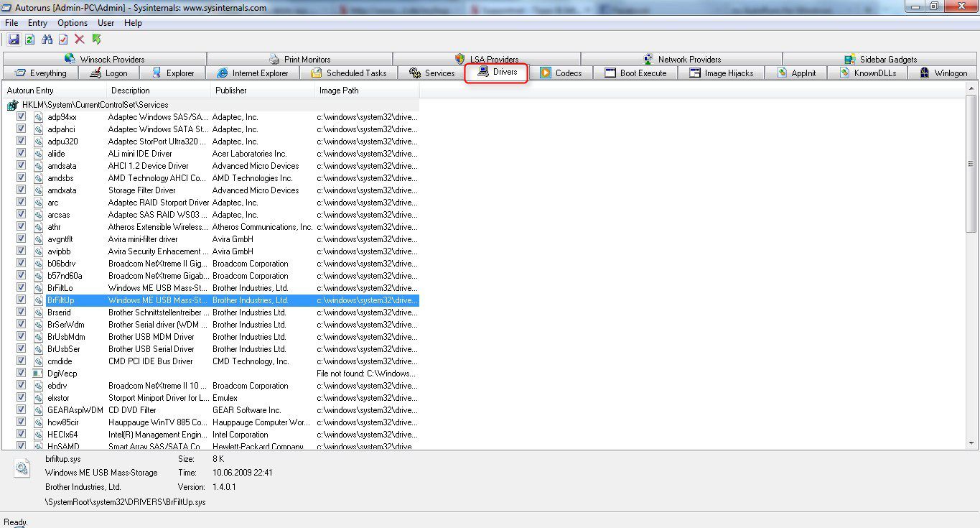Switch to the AppInit tab

tap(796, 73)
